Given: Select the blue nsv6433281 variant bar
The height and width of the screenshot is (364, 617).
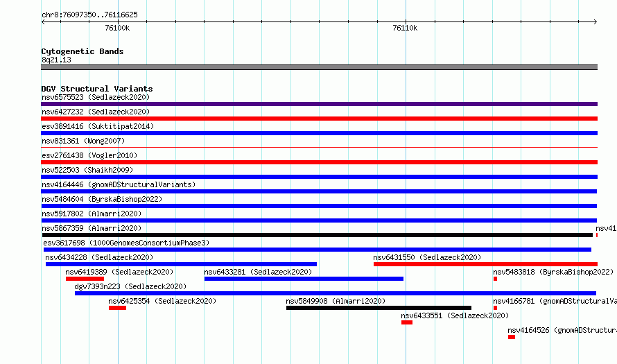Looking at the screenshot, I should tap(304, 279).
